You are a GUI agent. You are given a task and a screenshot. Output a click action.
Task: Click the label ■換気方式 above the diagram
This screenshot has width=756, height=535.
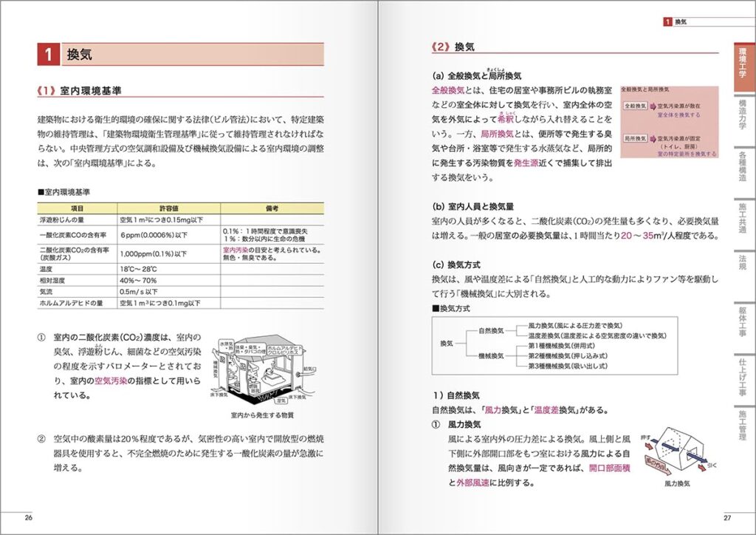(x=451, y=308)
